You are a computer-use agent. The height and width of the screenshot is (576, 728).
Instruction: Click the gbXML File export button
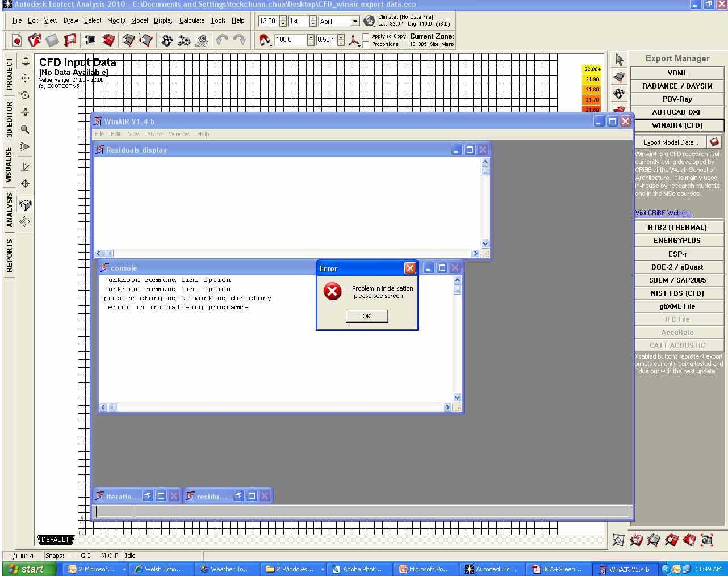click(677, 306)
